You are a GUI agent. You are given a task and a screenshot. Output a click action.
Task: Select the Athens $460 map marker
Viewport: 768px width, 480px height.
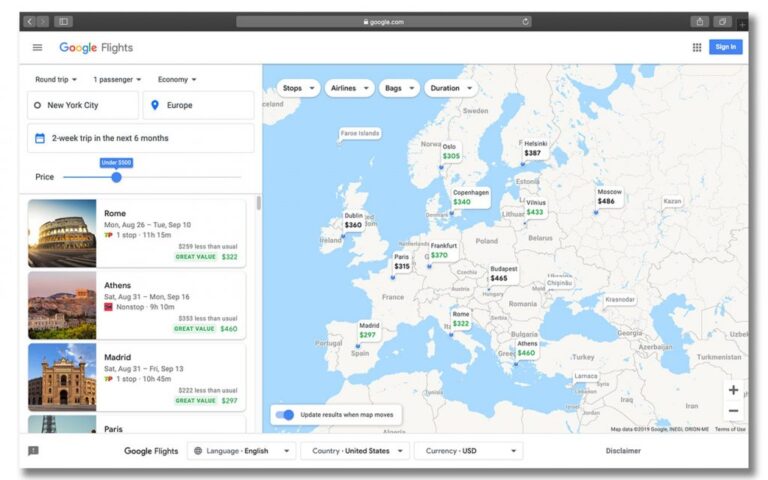click(527, 348)
